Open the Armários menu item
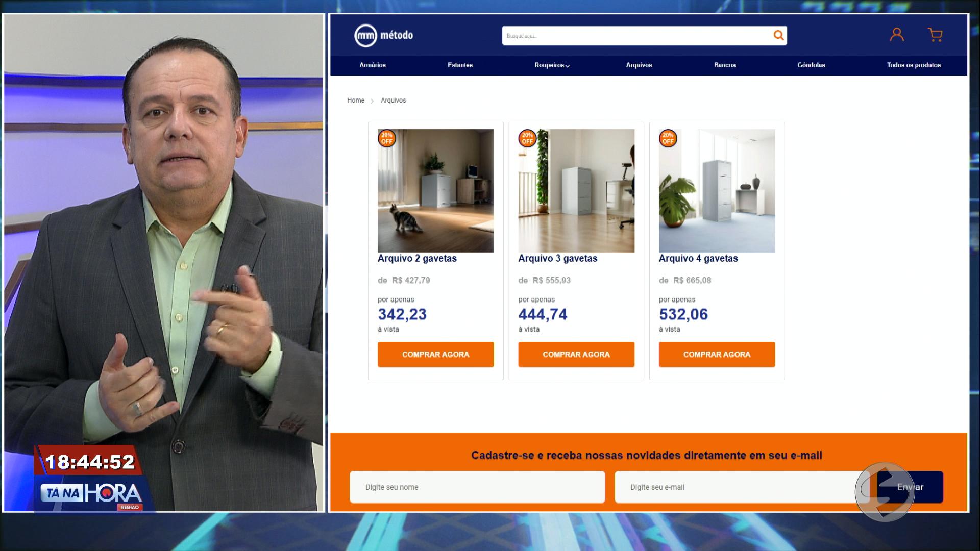Viewport: 980px width, 551px height. pos(373,65)
